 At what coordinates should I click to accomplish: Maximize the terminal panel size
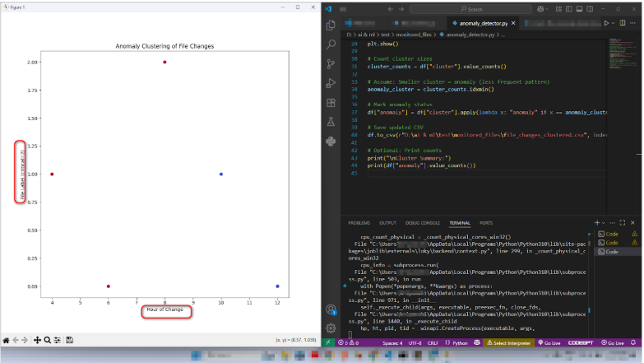click(x=623, y=223)
